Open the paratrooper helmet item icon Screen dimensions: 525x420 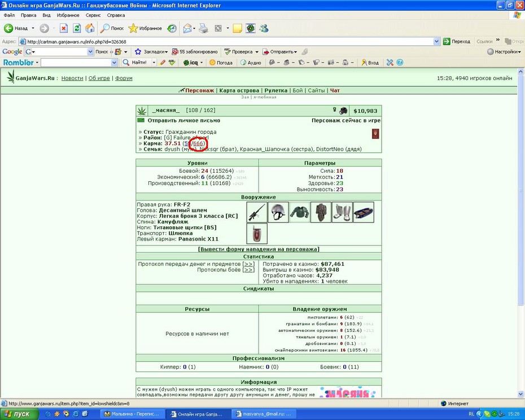coord(278,212)
